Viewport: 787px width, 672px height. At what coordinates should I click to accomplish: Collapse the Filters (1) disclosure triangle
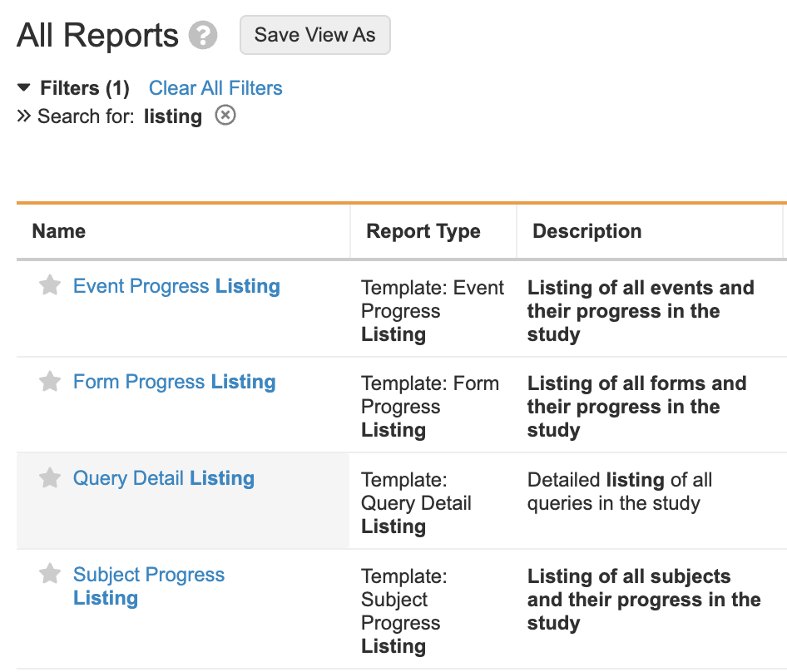24,88
